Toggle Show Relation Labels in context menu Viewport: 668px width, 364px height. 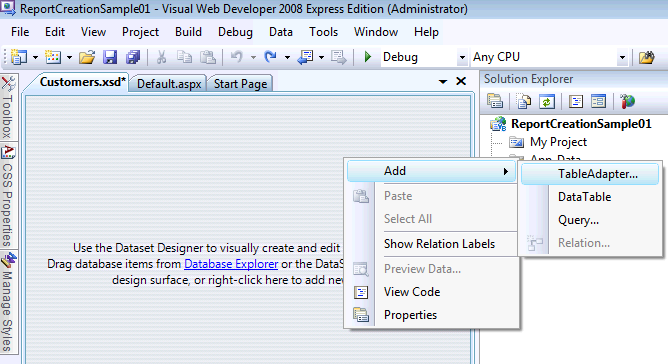pos(439,244)
